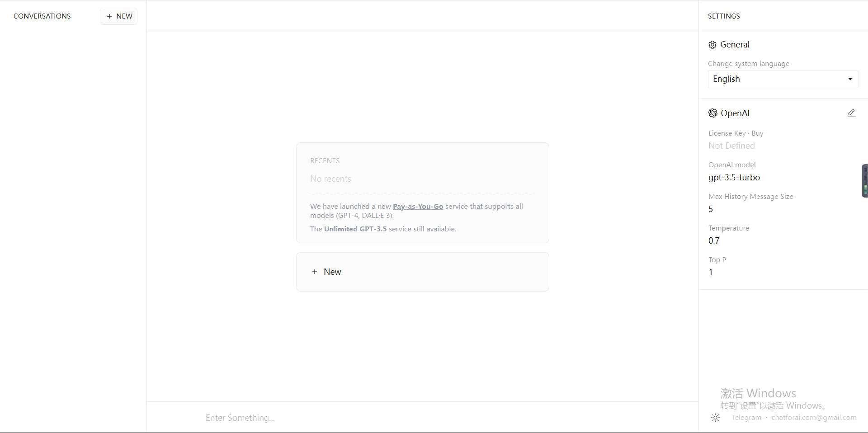Click the OpenAI logo icon

click(x=712, y=113)
